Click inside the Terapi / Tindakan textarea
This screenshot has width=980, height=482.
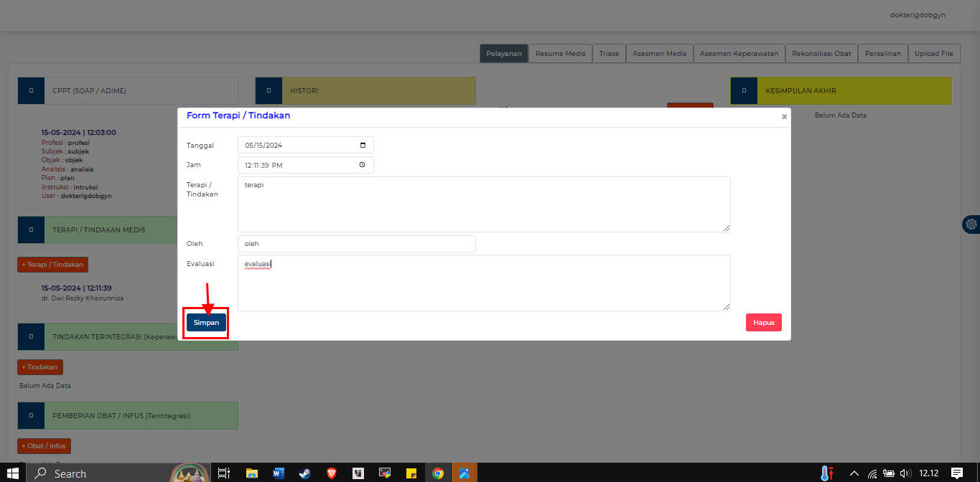click(483, 204)
